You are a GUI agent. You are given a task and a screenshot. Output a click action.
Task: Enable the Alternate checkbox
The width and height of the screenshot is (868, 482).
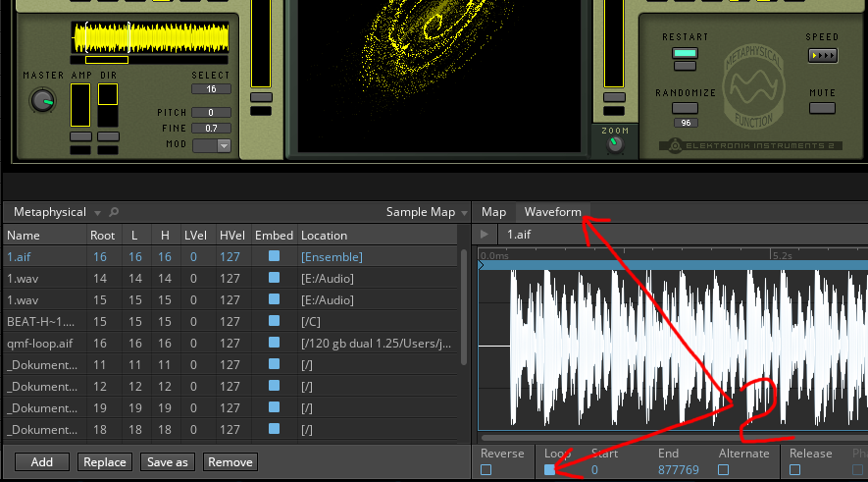pos(724,470)
